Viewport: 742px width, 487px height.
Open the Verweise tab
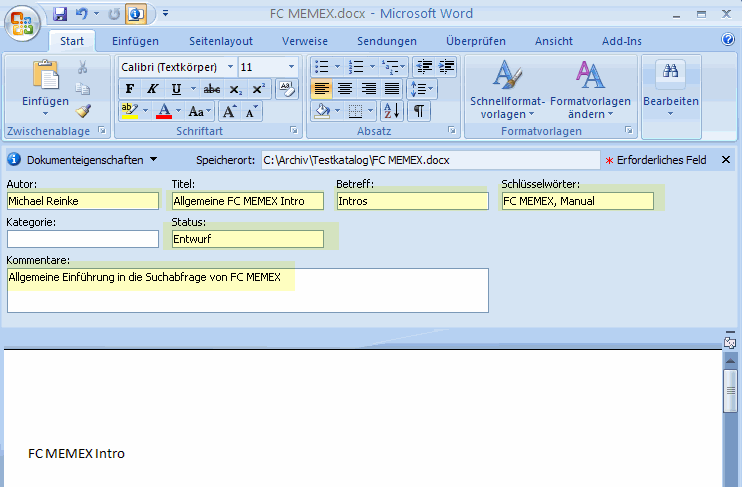point(305,41)
